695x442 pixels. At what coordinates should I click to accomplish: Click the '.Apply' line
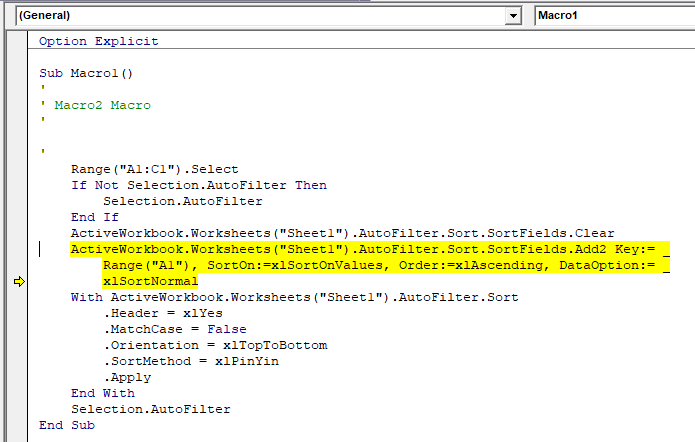pos(128,377)
